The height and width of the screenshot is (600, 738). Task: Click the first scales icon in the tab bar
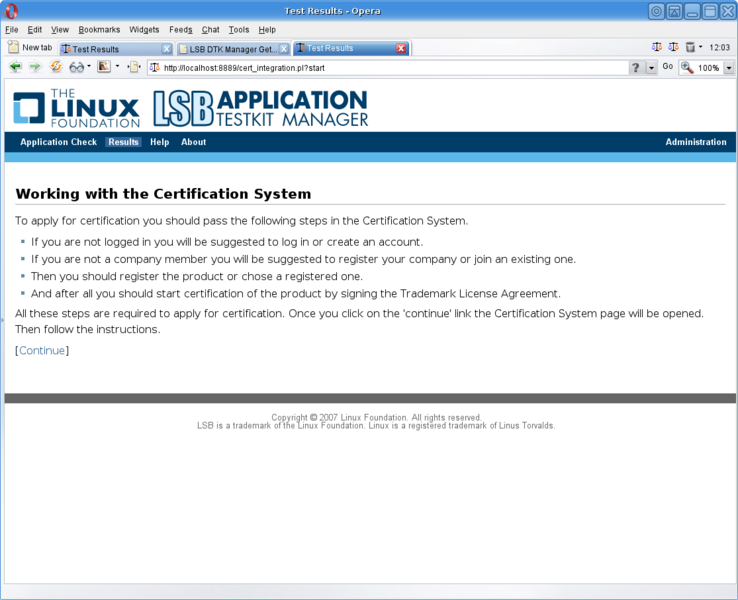click(x=657, y=47)
